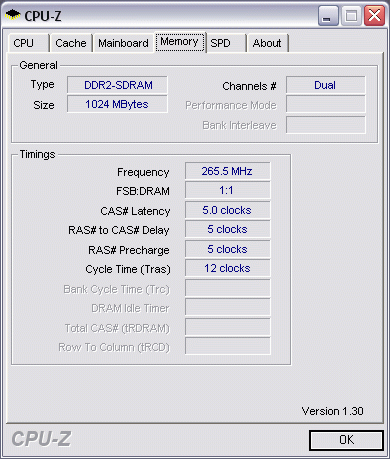Click the CPU-Z chip icon in the title bar

tap(13, 15)
